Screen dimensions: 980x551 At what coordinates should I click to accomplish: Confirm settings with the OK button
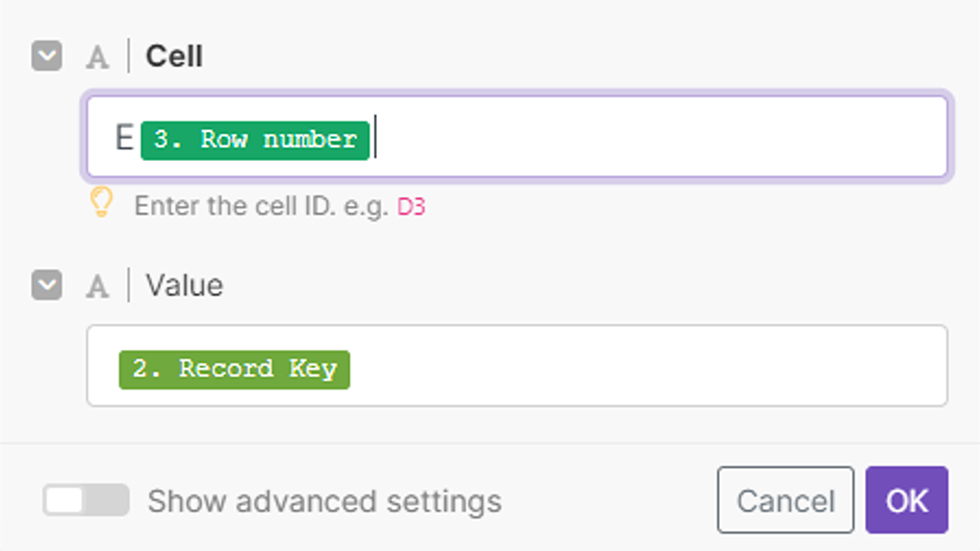click(x=907, y=499)
